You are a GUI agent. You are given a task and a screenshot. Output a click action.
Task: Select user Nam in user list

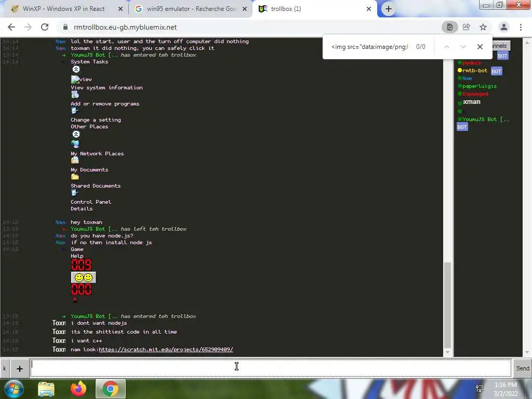467,78
